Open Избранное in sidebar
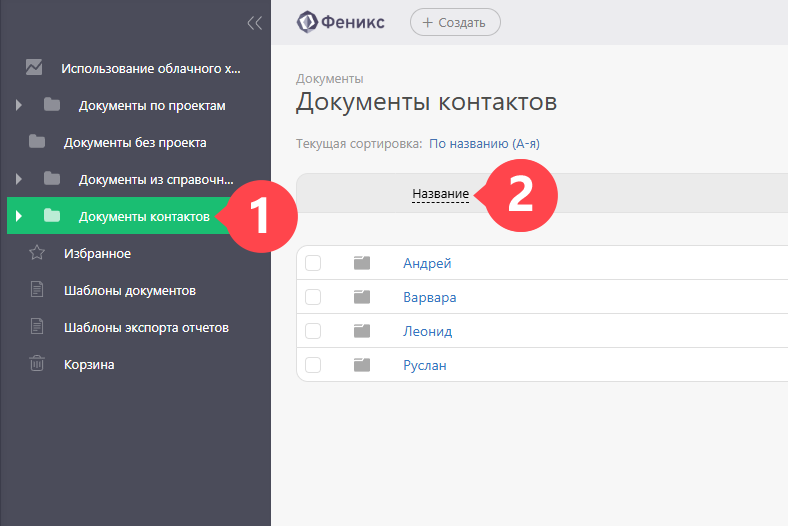 [97, 254]
